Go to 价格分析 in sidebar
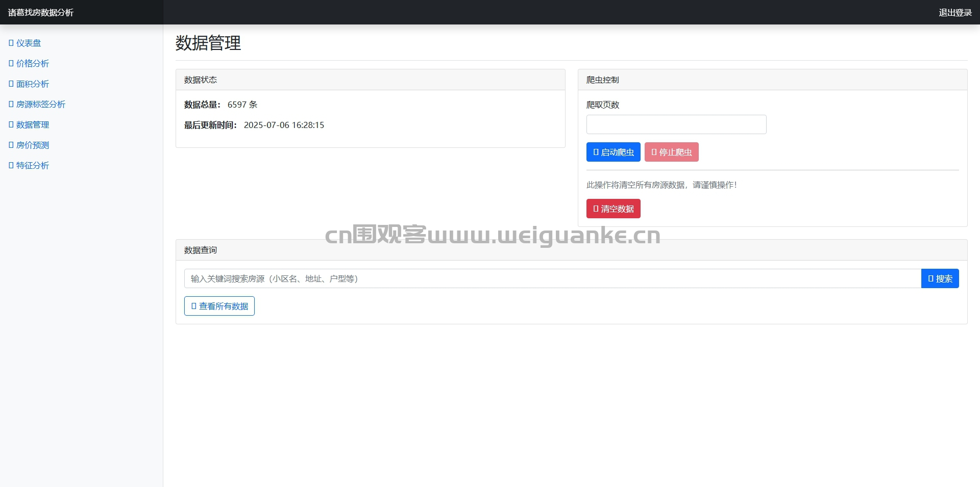The width and height of the screenshot is (980, 487). click(x=29, y=63)
